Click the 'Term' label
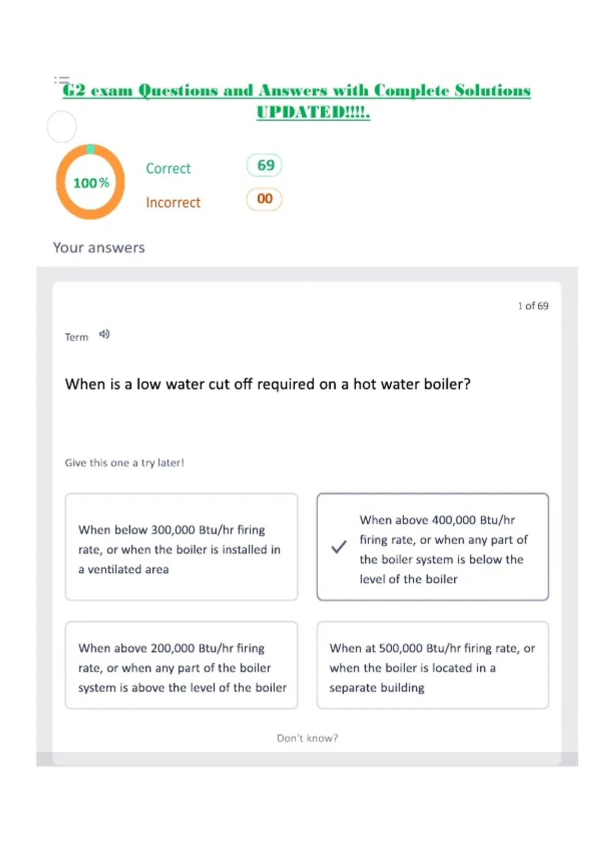This screenshot has width=613, height=868. click(x=77, y=337)
